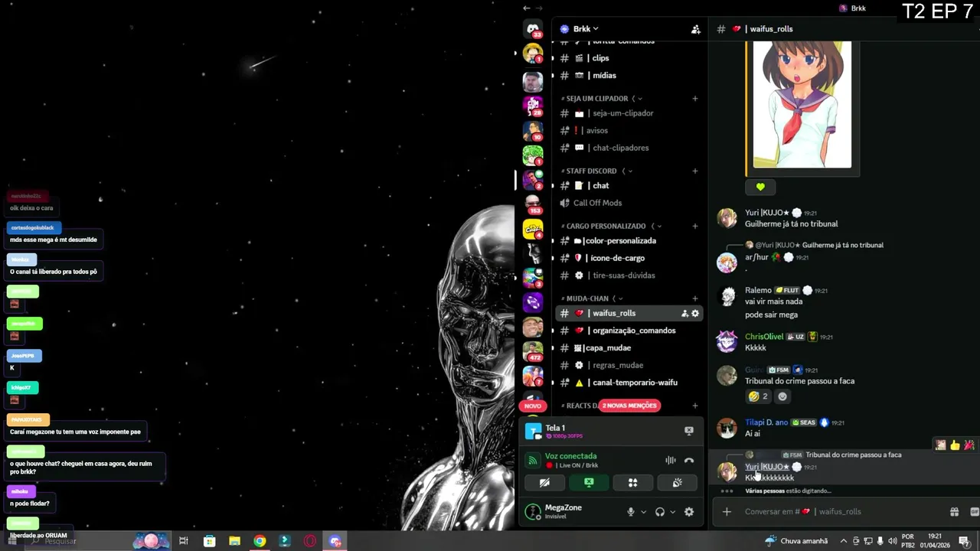Open Chuva amanhã weather widget

(796, 541)
